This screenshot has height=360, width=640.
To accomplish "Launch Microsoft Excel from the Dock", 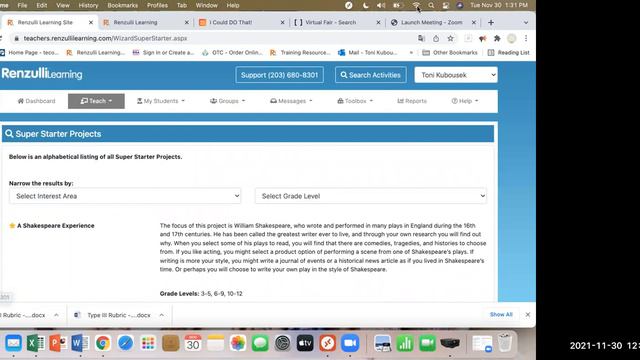I will 36,343.
